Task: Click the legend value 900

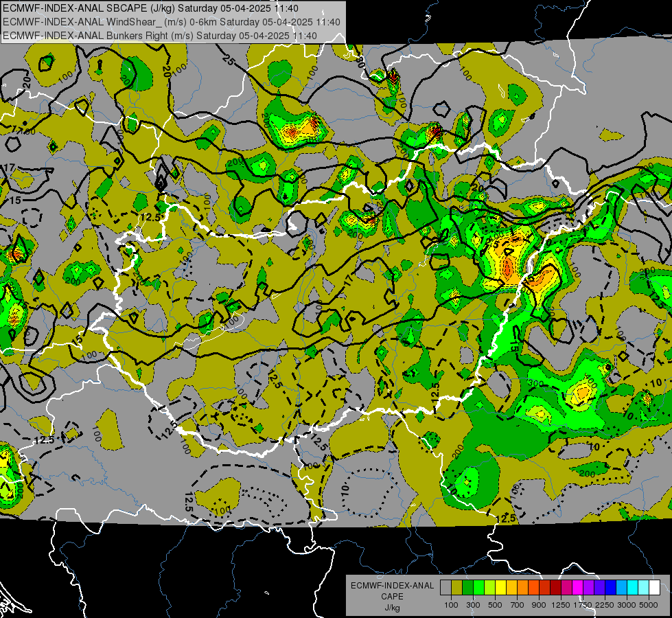Action: (x=539, y=605)
